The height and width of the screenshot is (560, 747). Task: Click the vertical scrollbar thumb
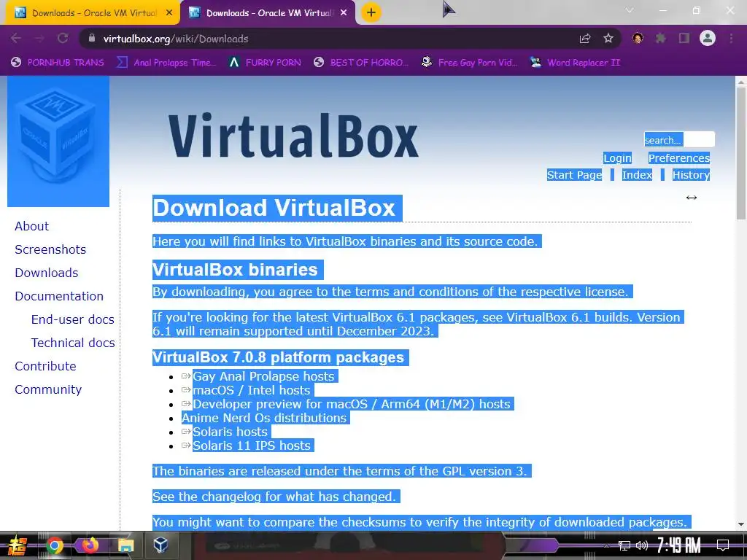pyautogui.click(x=741, y=153)
